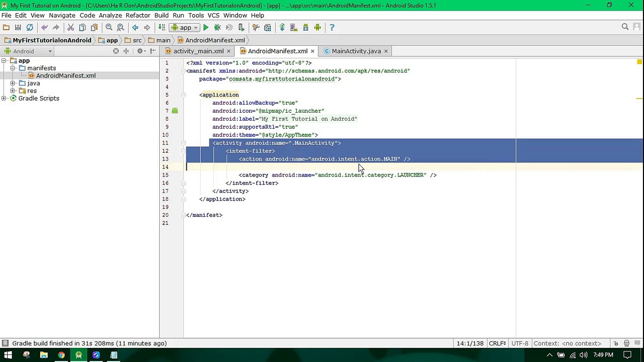Open the SDK Manager icon
The image size is (644, 362).
[x=305, y=28]
